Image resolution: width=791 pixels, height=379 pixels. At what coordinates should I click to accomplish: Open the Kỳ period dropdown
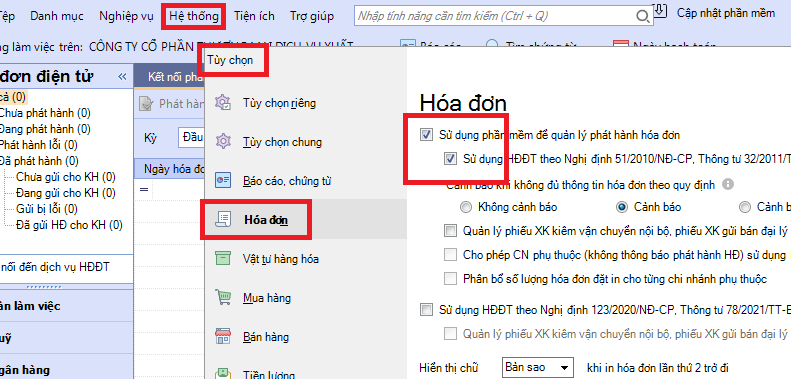click(192, 138)
